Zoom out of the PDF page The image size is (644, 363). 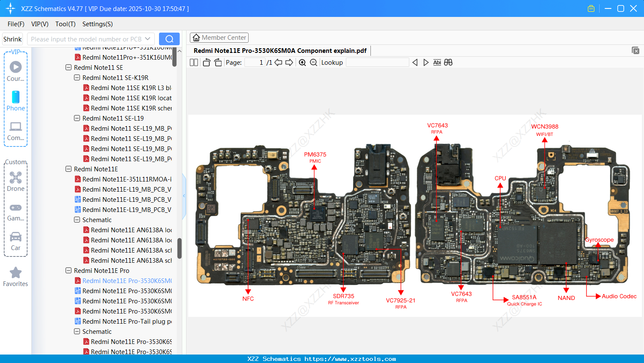[x=313, y=62]
